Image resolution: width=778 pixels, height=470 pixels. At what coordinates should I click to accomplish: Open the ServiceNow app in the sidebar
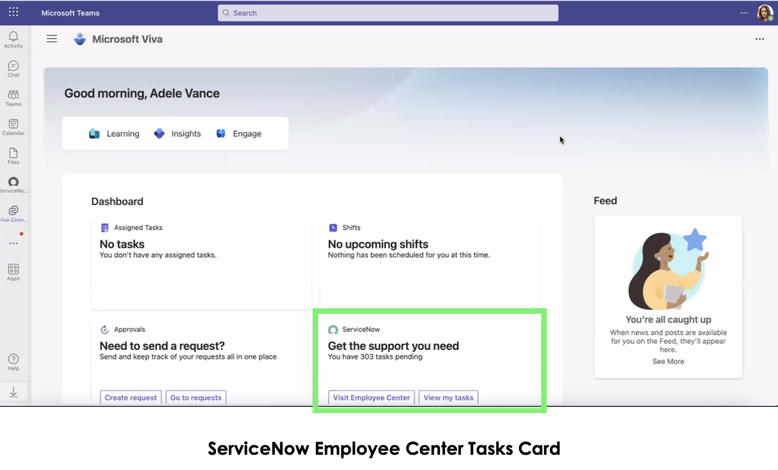pyautogui.click(x=13, y=185)
